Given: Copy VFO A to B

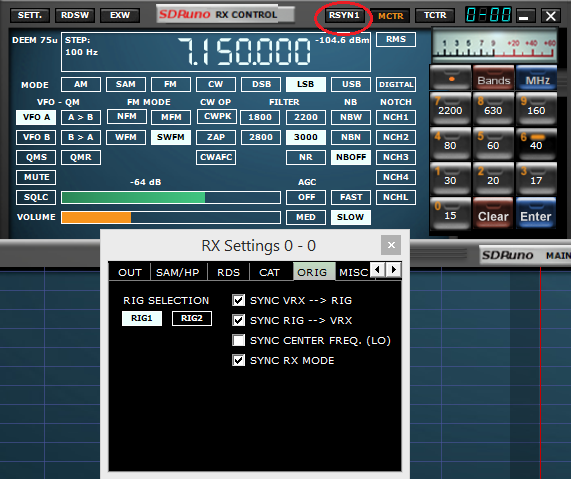Looking at the screenshot, I should click(x=81, y=117).
